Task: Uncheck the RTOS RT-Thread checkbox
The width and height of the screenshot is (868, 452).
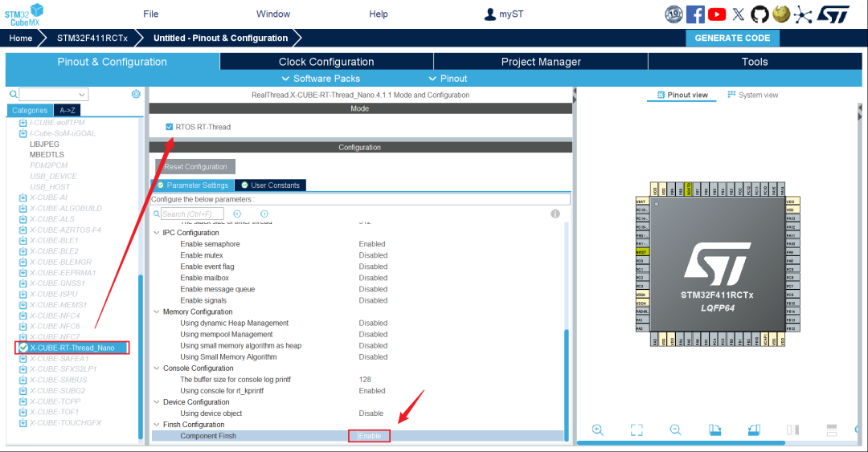Action: click(x=169, y=127)
